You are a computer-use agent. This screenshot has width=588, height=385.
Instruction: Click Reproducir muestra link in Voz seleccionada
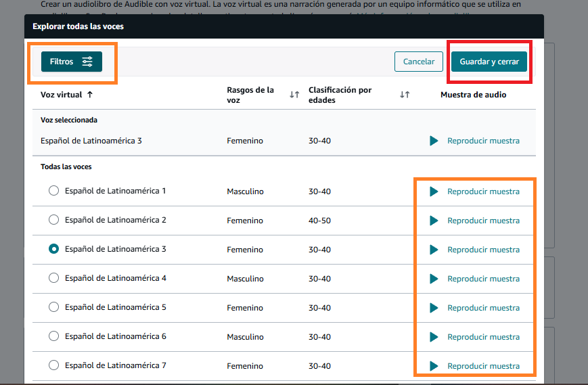(x=483, y=141)
